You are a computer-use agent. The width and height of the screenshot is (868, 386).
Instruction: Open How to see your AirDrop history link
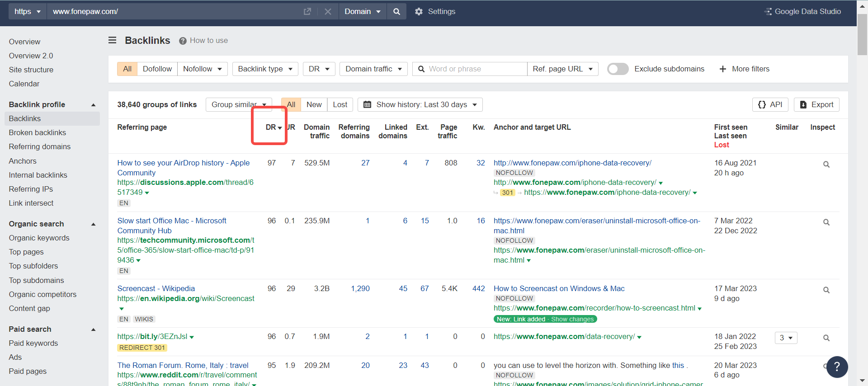[x=183, y=168]
